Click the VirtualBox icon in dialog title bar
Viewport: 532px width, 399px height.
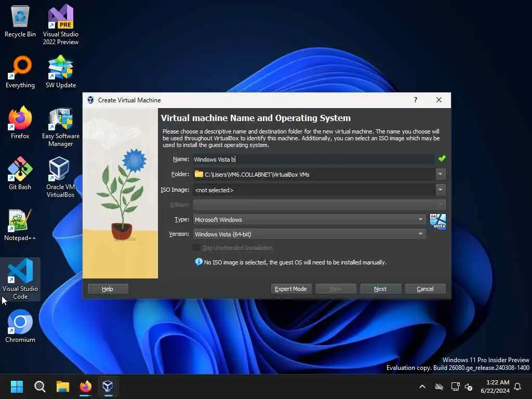[90, 100]
